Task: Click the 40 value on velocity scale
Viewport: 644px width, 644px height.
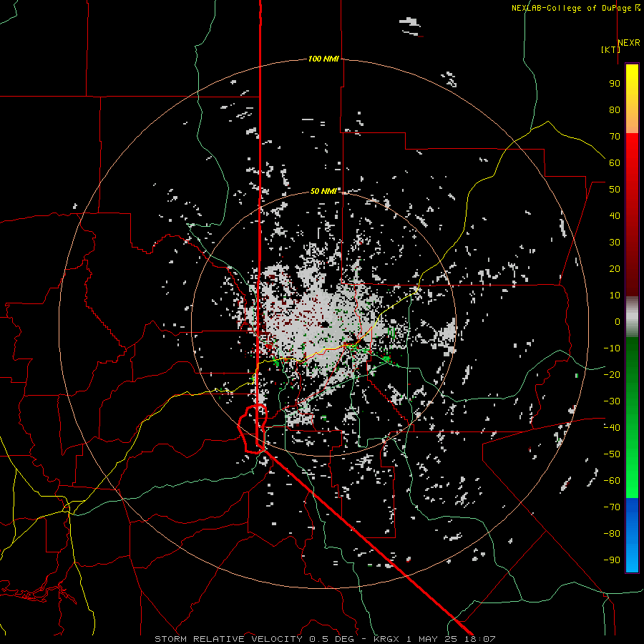Action: point(615,216)
